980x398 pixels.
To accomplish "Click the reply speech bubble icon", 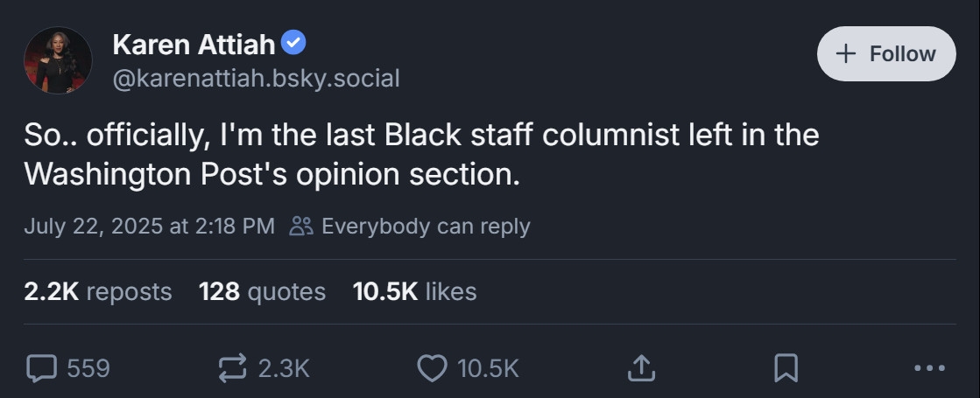I will pos(41,368).
